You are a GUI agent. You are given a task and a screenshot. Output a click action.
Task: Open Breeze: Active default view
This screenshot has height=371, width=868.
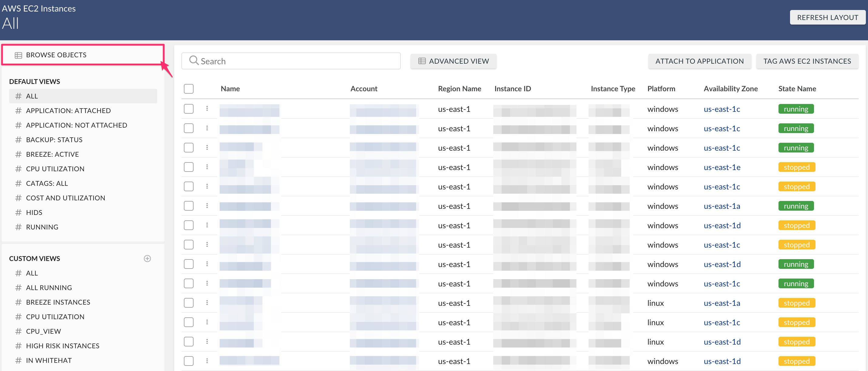click(x=52, y=154)
